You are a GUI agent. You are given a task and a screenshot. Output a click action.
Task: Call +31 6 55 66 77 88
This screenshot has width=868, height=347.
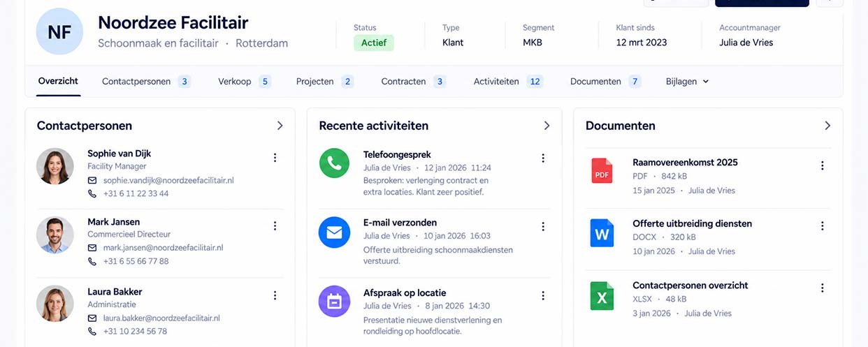coord(136,261)
